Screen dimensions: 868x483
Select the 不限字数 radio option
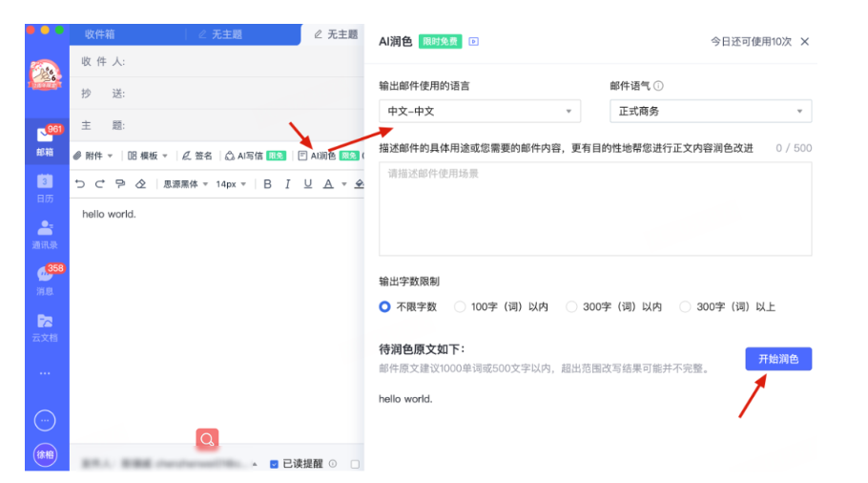click(384, 306)
